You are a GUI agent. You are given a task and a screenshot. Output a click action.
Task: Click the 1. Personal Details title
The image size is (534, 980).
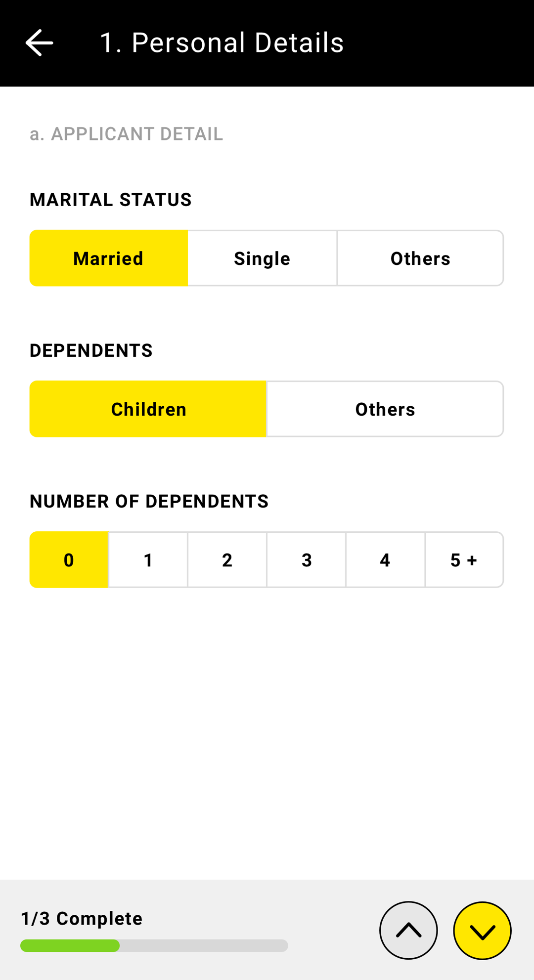pos(222,43)
